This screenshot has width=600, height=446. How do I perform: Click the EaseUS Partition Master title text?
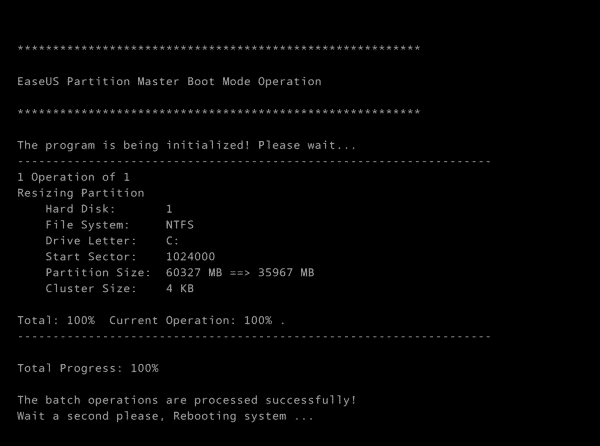tap(169, 81)
